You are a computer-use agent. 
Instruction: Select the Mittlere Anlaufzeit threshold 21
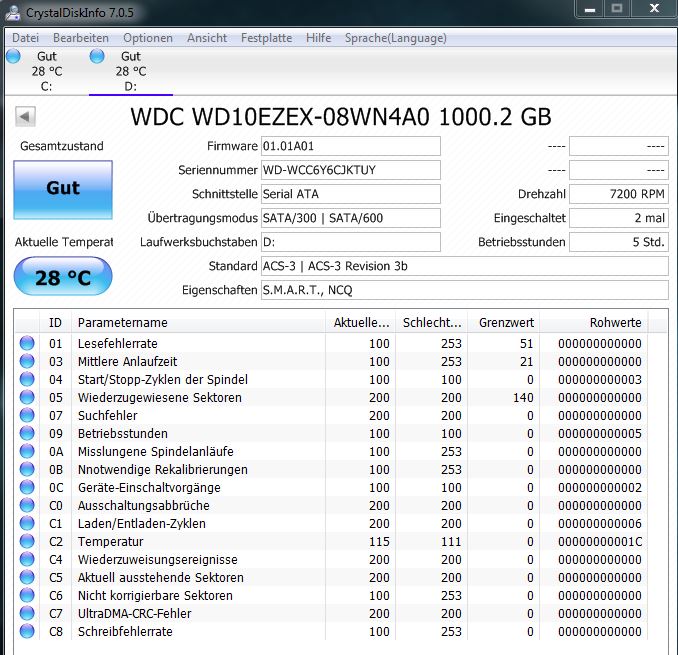click(x=526, y=361)
